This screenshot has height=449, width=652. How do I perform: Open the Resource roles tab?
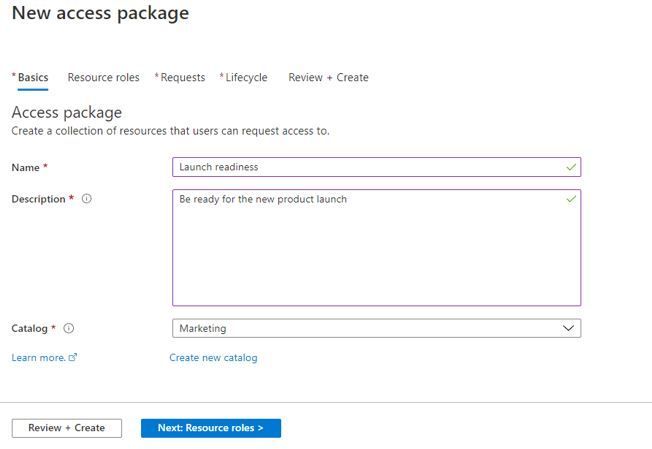pos(104,78)
